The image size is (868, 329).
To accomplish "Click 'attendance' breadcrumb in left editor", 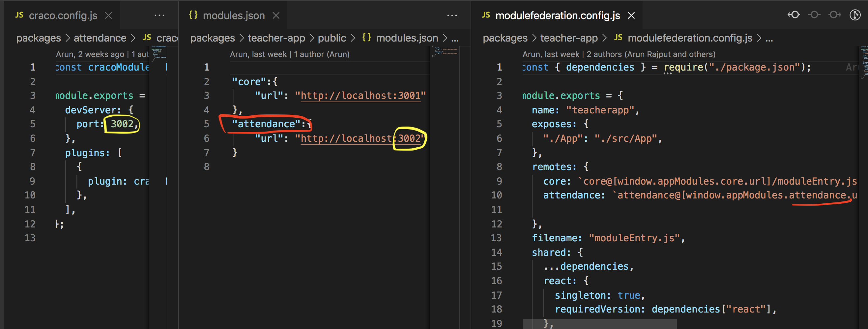I will [100, 38].
